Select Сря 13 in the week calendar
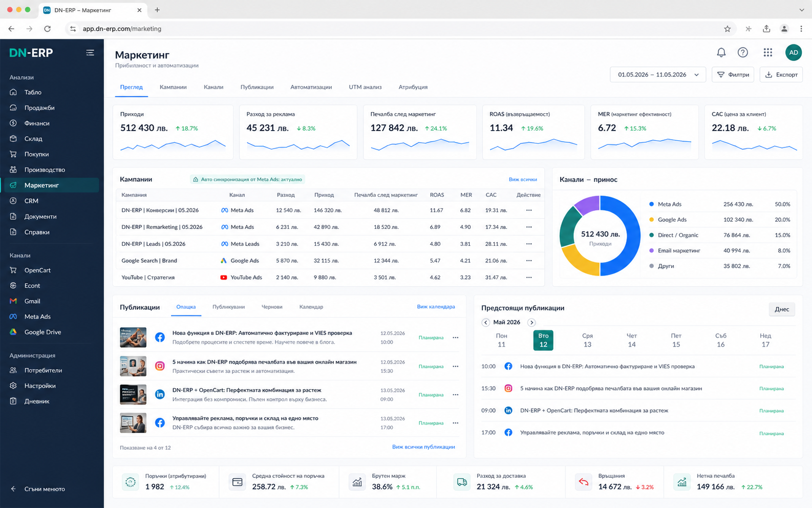Viewport: 812px width, 508px height. tap(587, 340)
